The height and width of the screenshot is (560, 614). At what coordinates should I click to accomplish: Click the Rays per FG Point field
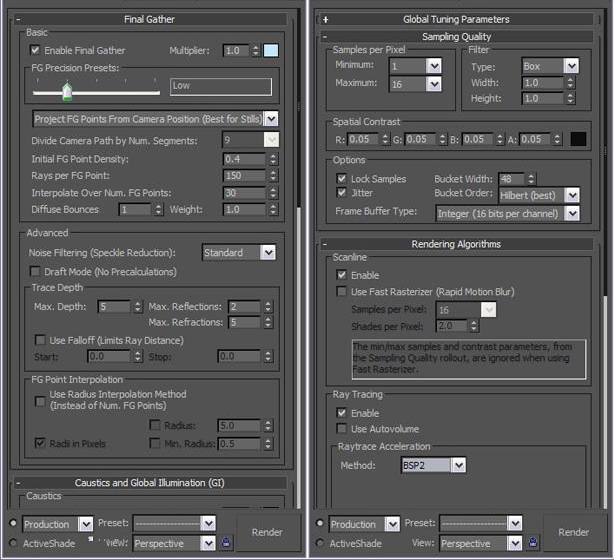246,175
